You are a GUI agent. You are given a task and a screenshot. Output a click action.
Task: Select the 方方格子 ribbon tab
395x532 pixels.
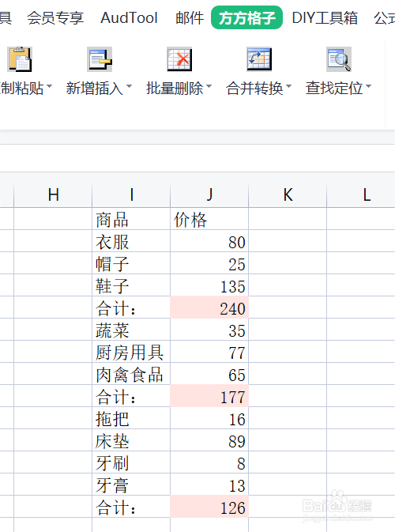(x=246, y=17)
